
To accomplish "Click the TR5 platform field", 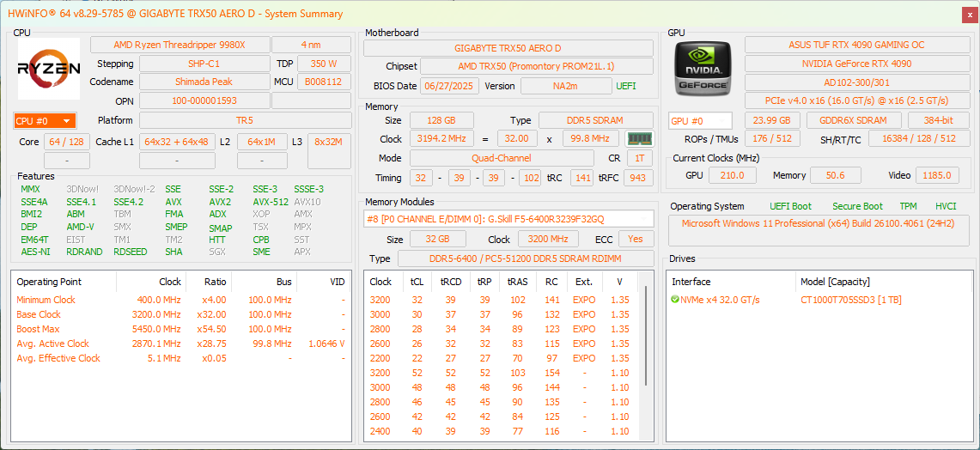I will coord(245,120).
